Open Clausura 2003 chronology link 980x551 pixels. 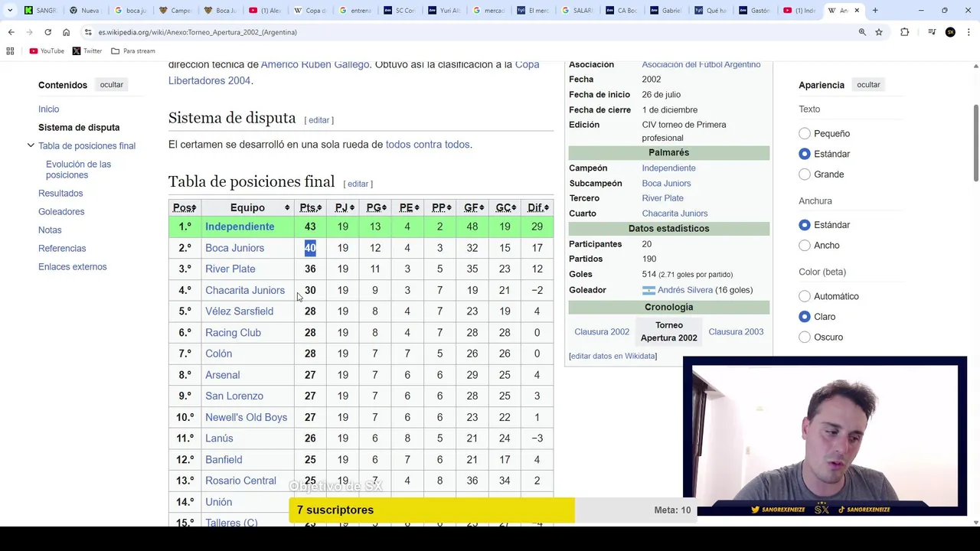tap(736, 331)
